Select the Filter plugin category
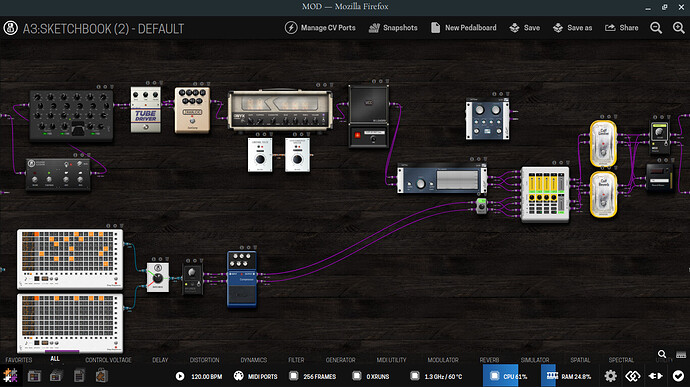The height and width of the screenshot is (387, 690). click(x=296, y=360)
